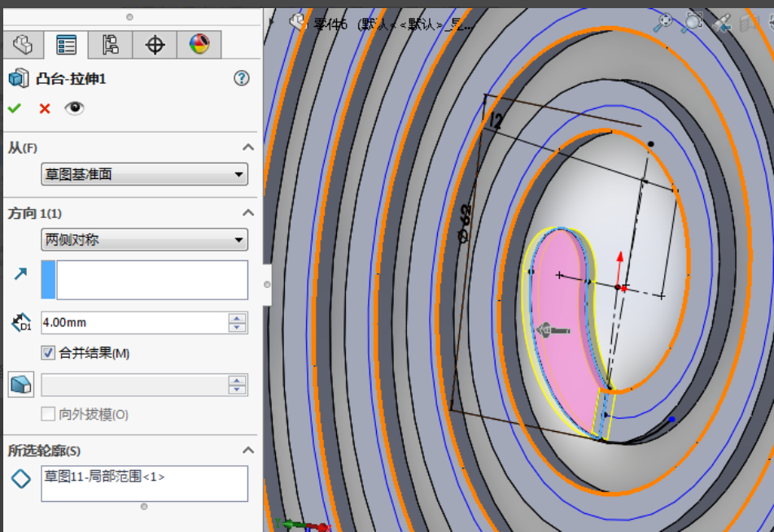Click the 12 dimension text in viewport
This screenshot has width=774, height=532.
point(496,120)
